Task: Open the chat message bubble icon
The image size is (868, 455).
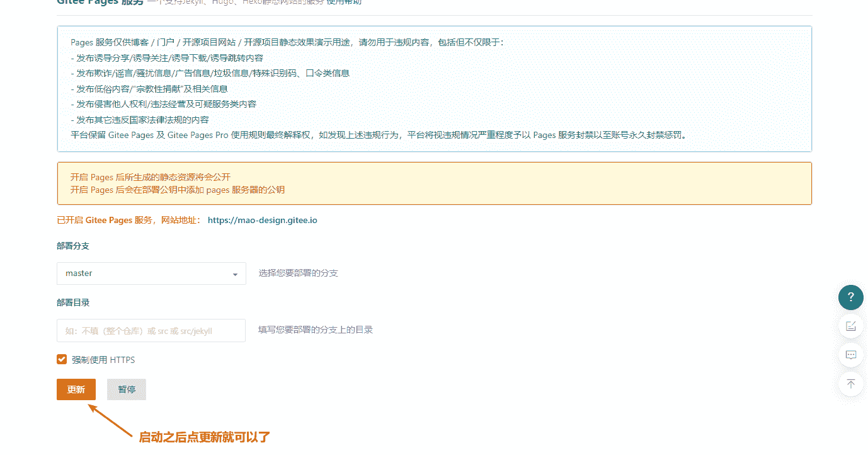Action: tap(850, 355)
